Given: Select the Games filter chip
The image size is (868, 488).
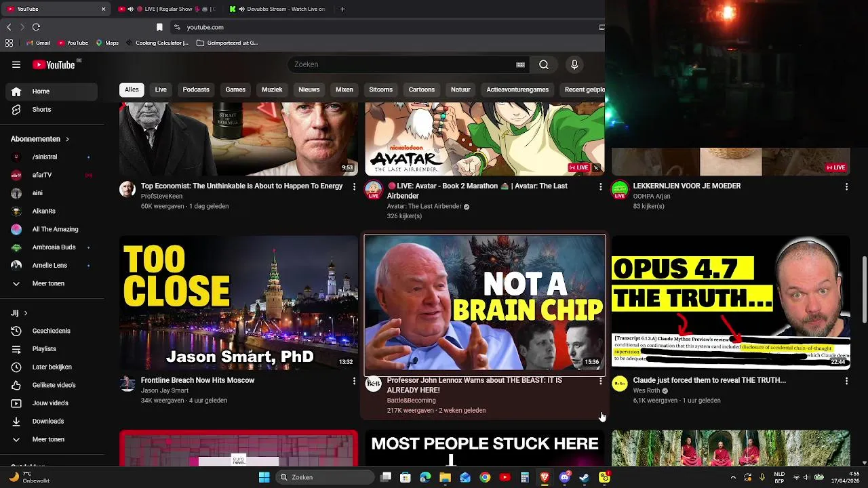Looking at the screenshot, I should [x=235, y=89].
